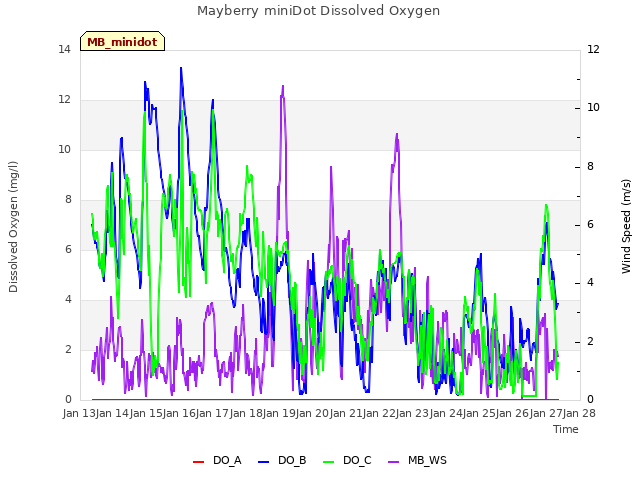This screenshot has width=640, height=480.
Task: Click the right axis 12 tick label
Action: [x=593, y=50]
